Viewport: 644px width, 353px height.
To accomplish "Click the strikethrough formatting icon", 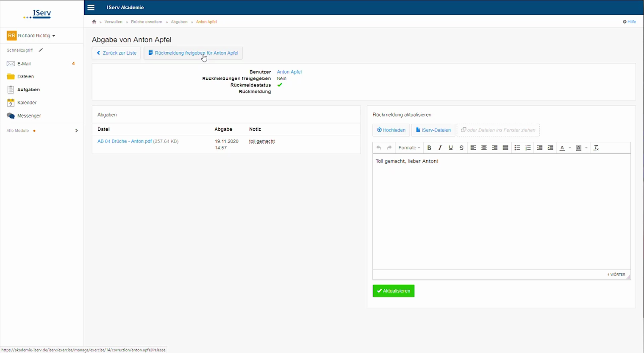I will coord(461,148).
